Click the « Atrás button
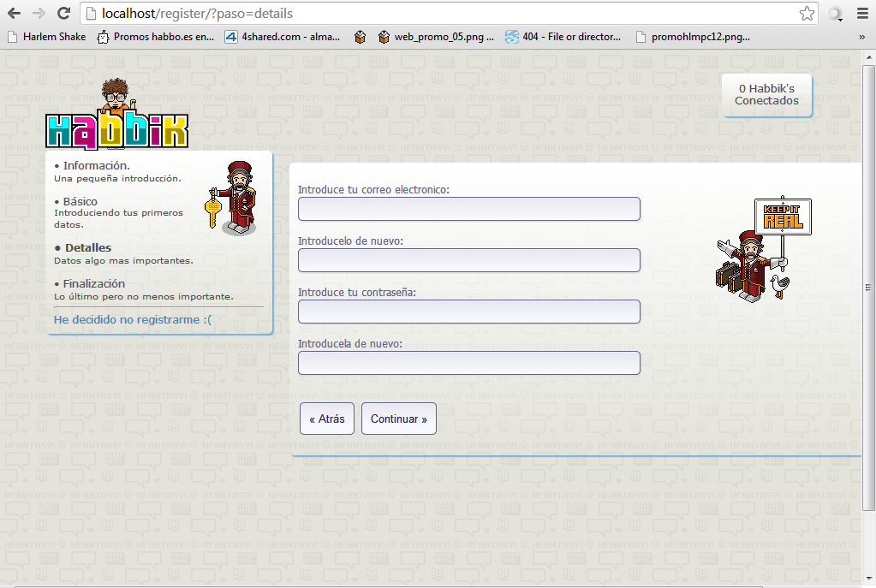This screenshot has width=876, height=588. click(x=327, y=419)
